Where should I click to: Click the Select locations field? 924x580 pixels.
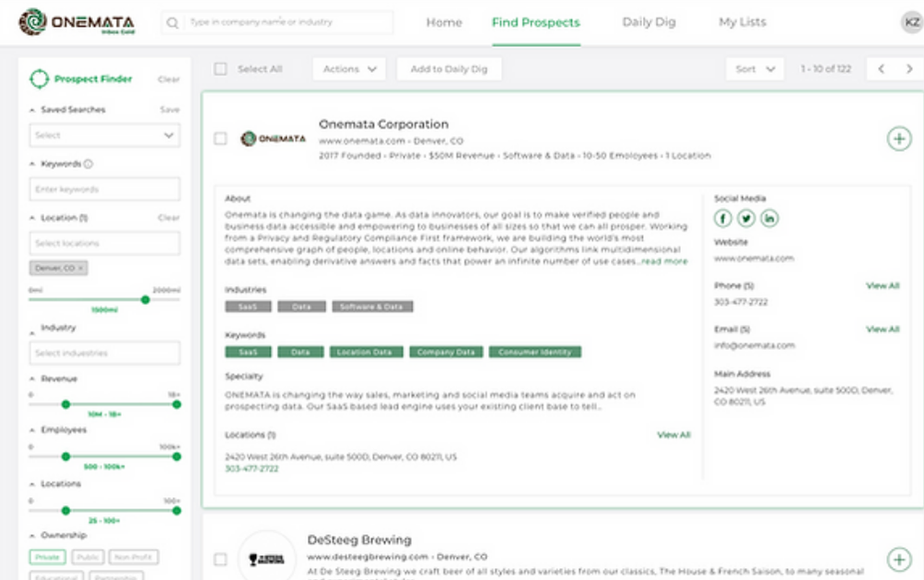105,243
